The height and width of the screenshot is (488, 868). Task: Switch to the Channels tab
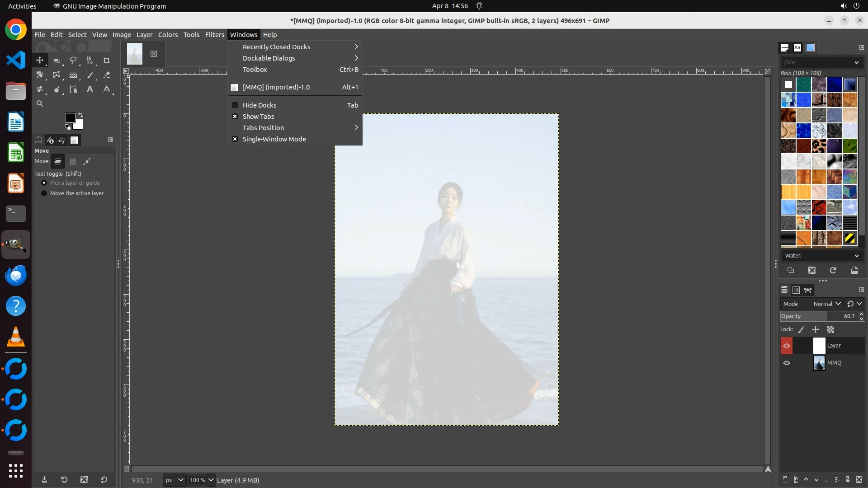click(796, 290)
